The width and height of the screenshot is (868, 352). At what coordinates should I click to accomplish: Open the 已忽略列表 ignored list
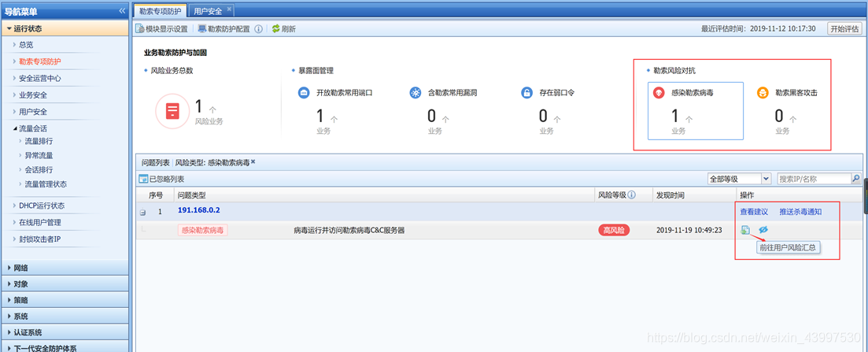tap(163, 180)
